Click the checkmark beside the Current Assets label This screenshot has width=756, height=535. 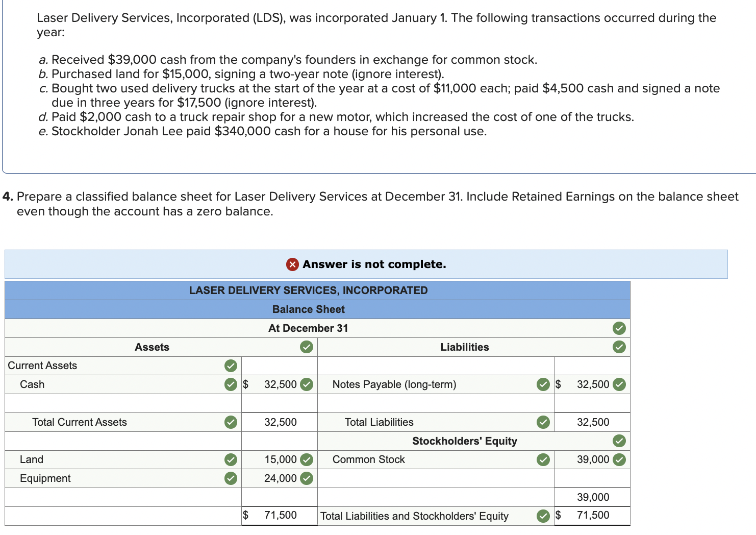(x=231, y=366)
